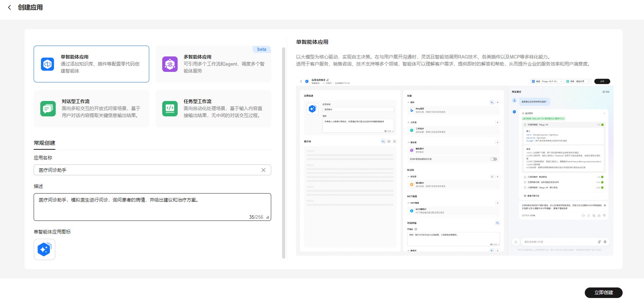This screenshot has width=644, height=305.
Task: Pick the 对话型工作流 card
Action: [91, 108]
